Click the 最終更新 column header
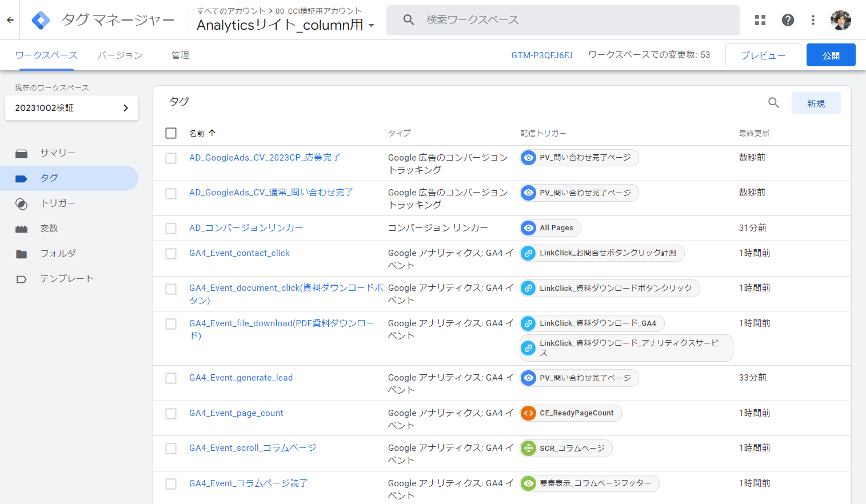This screenshot has width=866, height=504. (x=754, y=133)
